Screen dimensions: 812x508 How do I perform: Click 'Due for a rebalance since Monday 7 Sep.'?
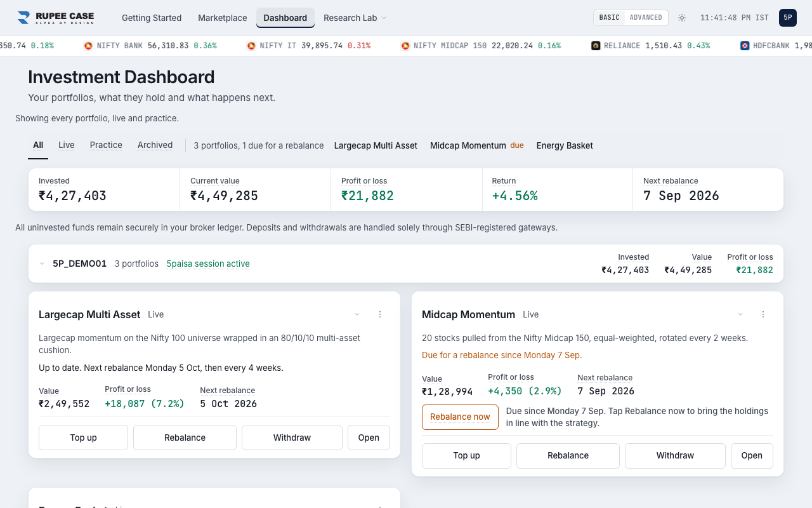502,355
